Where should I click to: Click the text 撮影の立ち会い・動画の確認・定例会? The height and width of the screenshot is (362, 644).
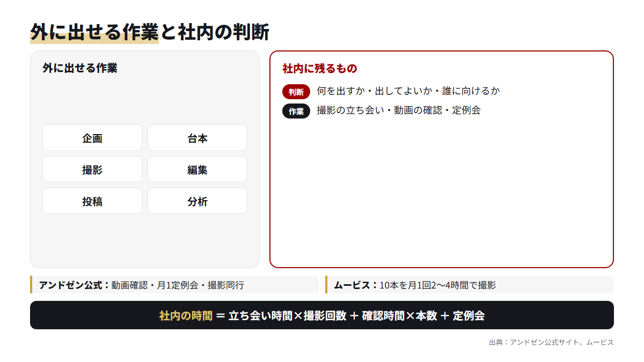click(399, 110)
